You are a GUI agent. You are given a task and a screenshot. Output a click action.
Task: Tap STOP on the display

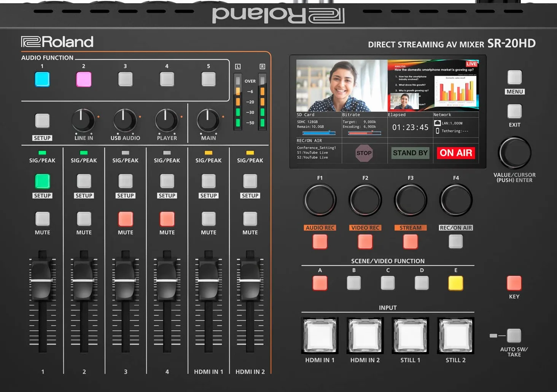click(x=364, y=153)
